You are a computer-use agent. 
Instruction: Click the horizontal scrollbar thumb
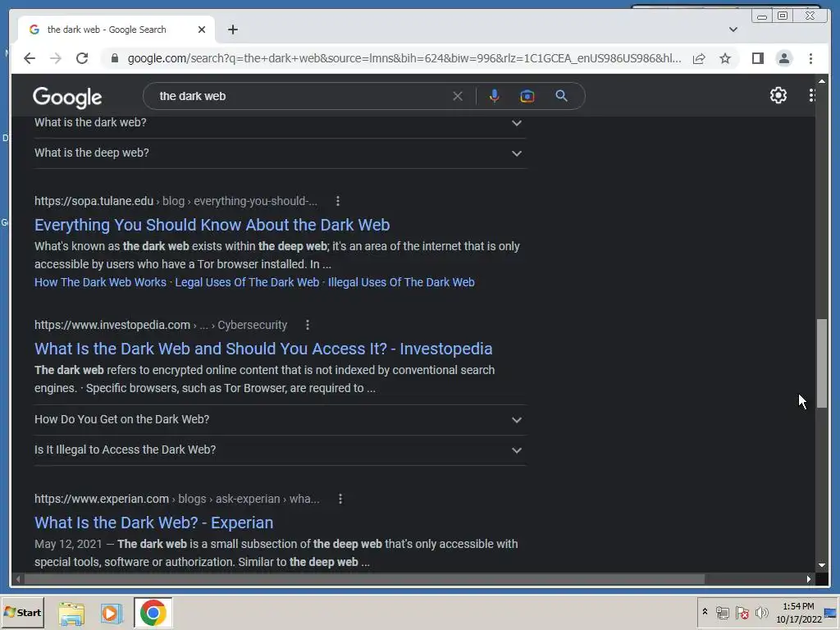364,579
